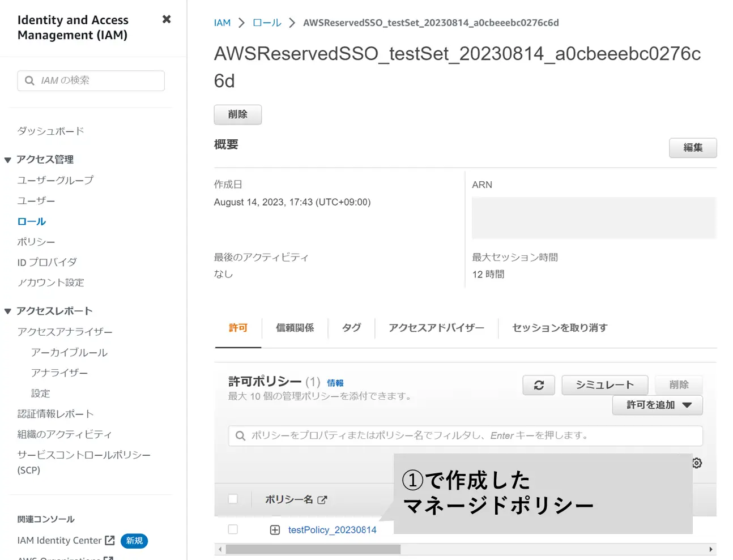Click the 編集 button in 概要
733x560 pixels.
click(x=693, y=148)
